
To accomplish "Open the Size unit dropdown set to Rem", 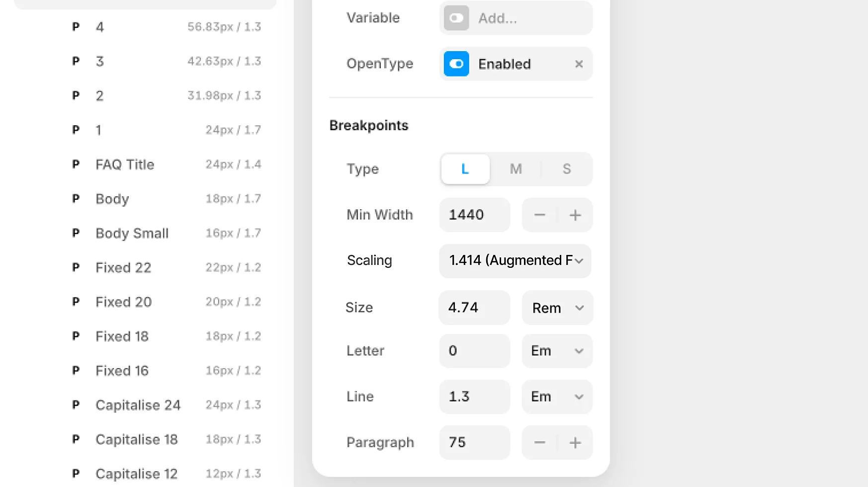I will pyautogui.click(x=557, y=308).
